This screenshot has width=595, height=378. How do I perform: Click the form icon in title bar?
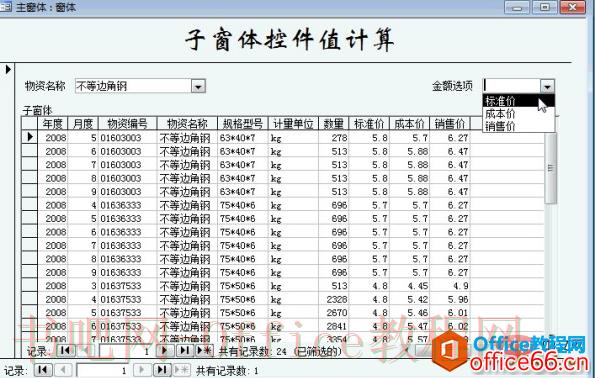pos(6,7)
